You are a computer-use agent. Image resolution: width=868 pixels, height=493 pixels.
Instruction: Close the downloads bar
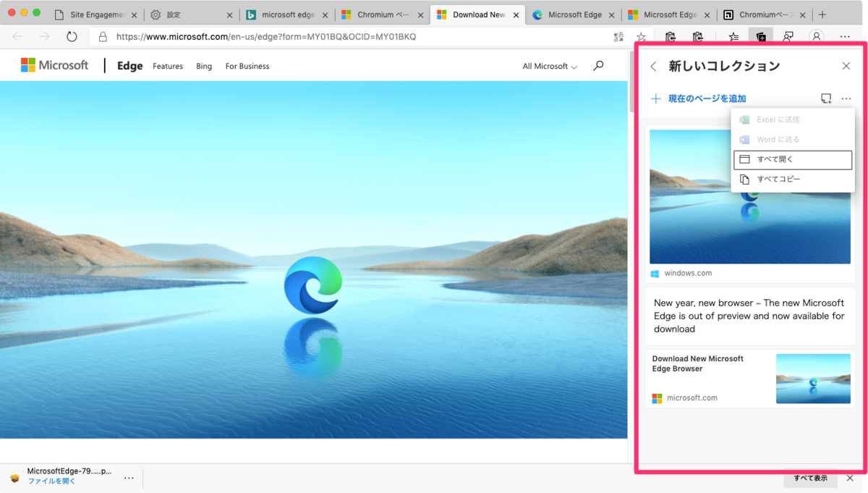click(x=850, y=478)
